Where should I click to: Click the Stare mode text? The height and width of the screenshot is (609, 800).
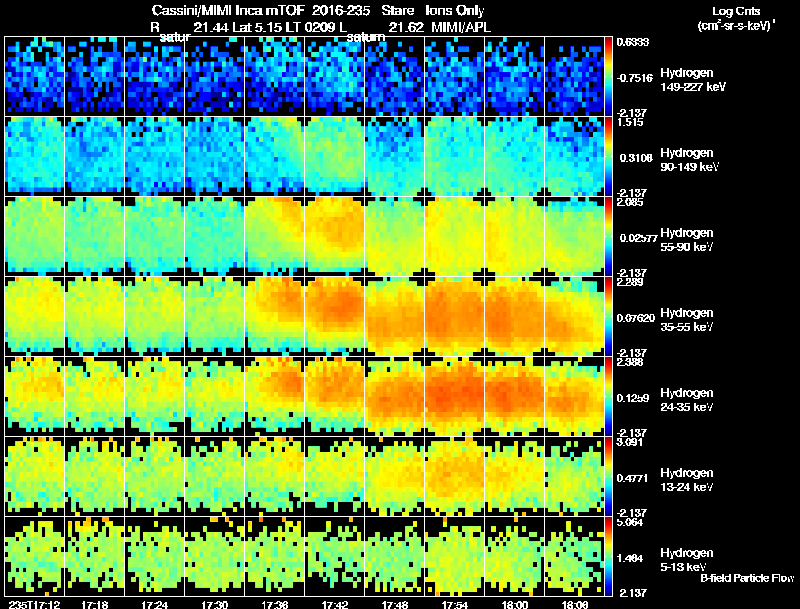tap(398, 11)
